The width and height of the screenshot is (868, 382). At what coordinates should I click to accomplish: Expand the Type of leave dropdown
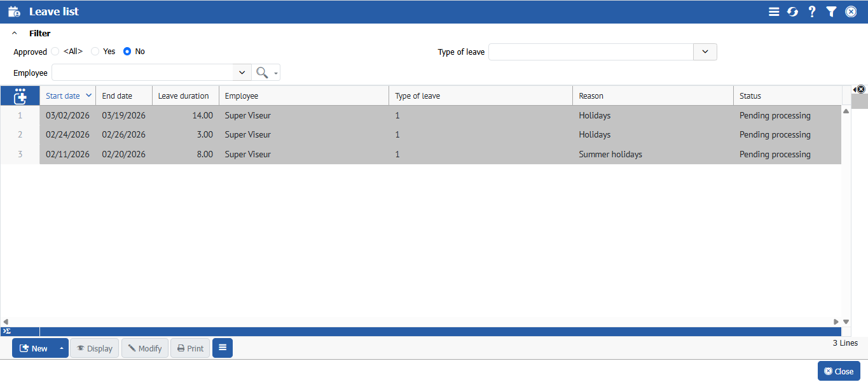[705, 52]
